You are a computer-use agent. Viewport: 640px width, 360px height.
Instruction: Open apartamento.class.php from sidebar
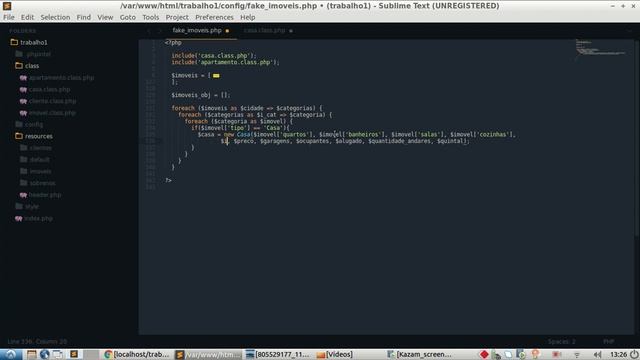pos(61,78)
